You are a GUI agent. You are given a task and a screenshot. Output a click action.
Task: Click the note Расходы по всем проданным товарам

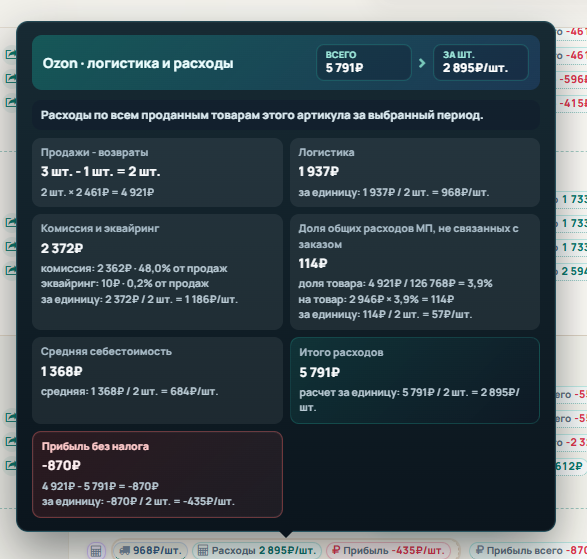click(x=262, y=115)
